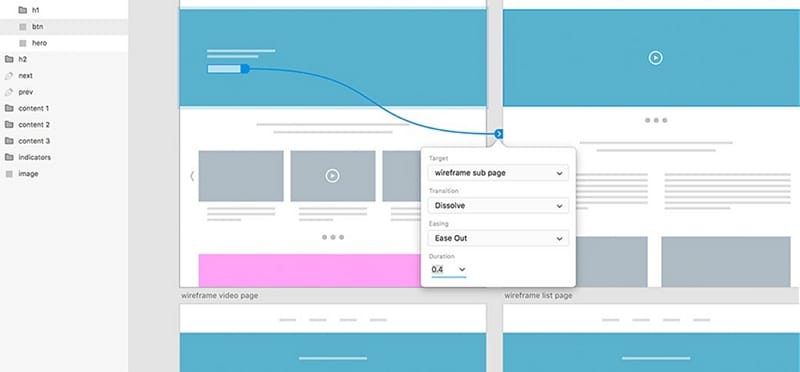Screen dimensions: 800x372
Task: Click the hero rectangle icon
Action: tap(22, 43)
